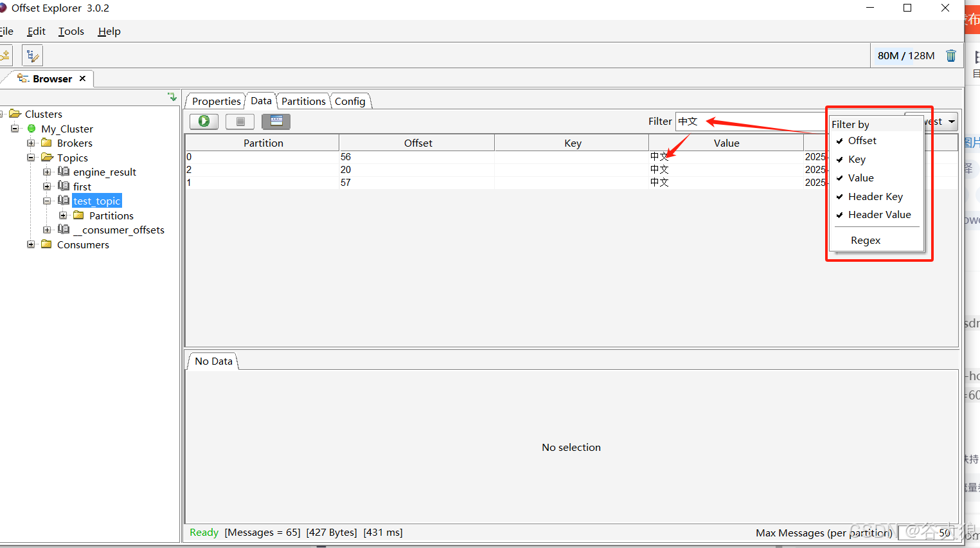
Task: Open the Tools menu
Action: click(71, 32)
